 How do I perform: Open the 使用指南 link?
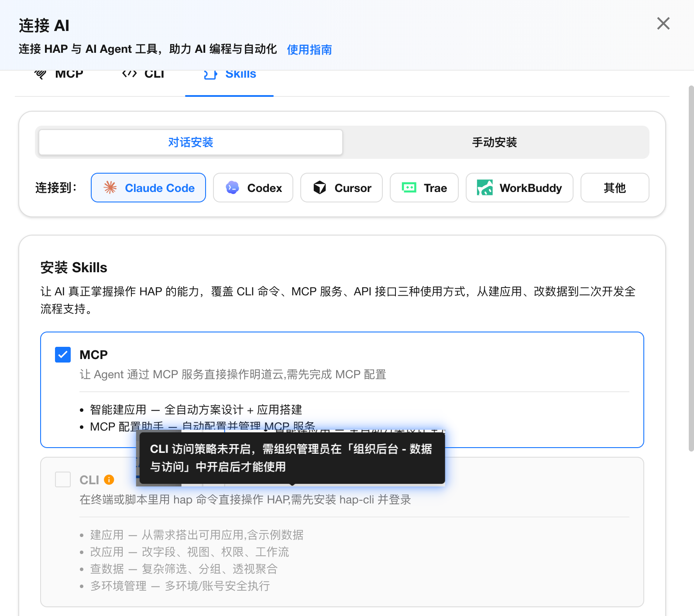click(x=309, y=50)
